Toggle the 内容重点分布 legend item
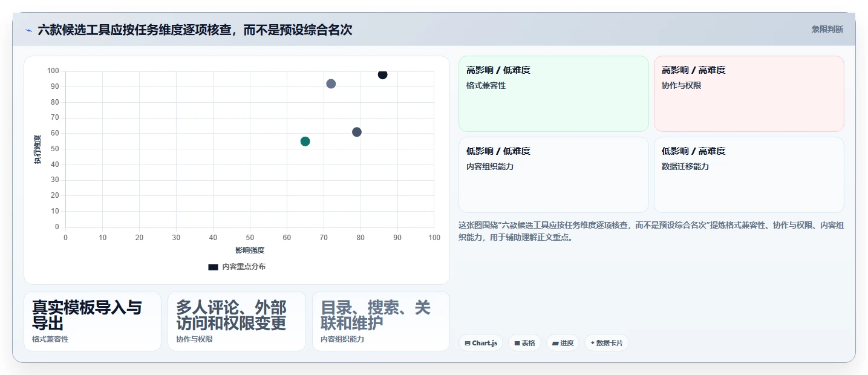868x375 pixels. [237, 267]
